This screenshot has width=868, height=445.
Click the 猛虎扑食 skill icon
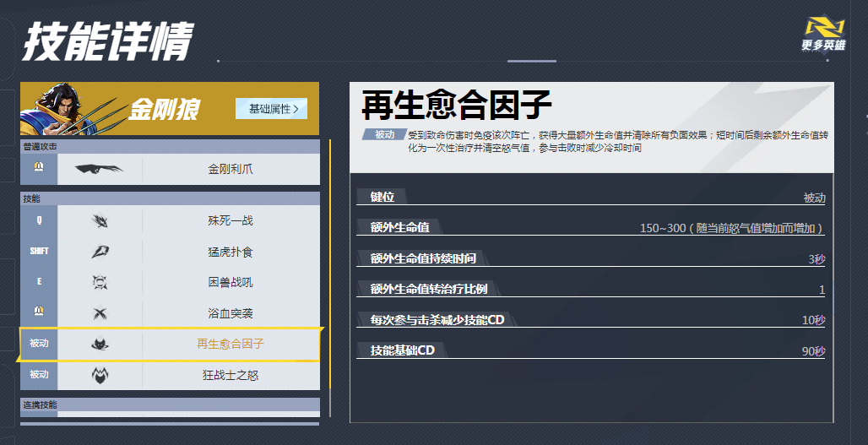click(x=100, y=252)
